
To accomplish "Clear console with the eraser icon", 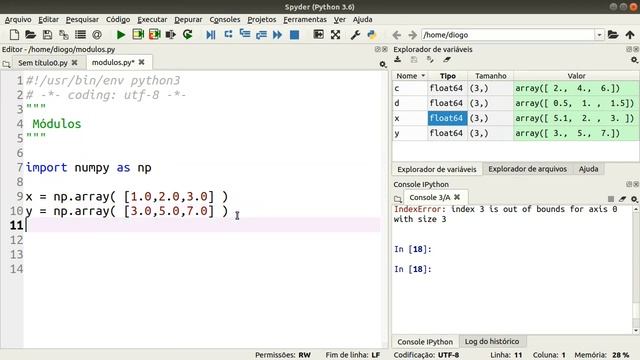I will click(622, 199).
